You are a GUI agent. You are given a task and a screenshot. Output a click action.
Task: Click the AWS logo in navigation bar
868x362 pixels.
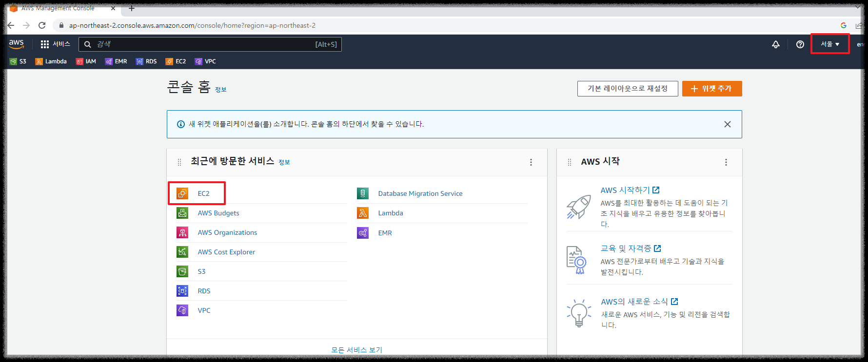[17, 44]
